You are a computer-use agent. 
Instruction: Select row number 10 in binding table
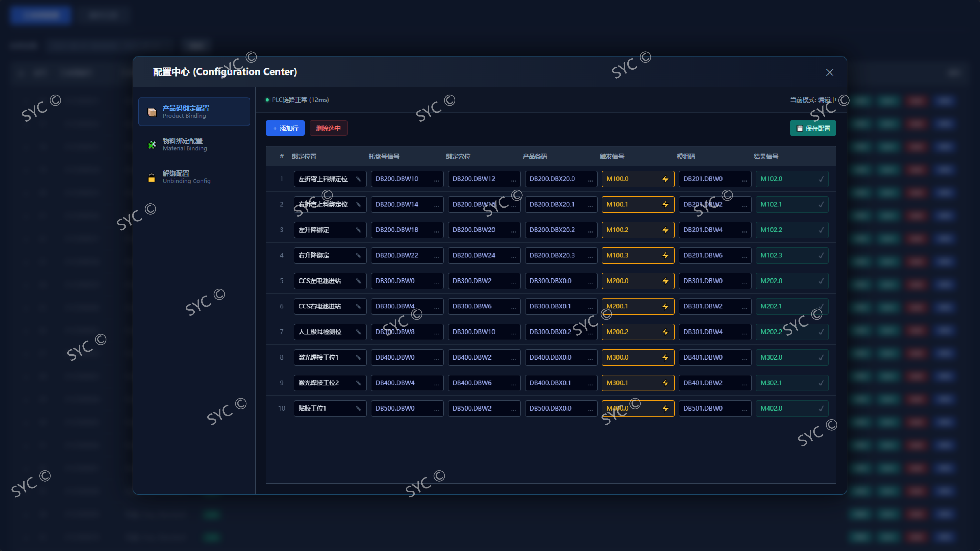[281, 408]
